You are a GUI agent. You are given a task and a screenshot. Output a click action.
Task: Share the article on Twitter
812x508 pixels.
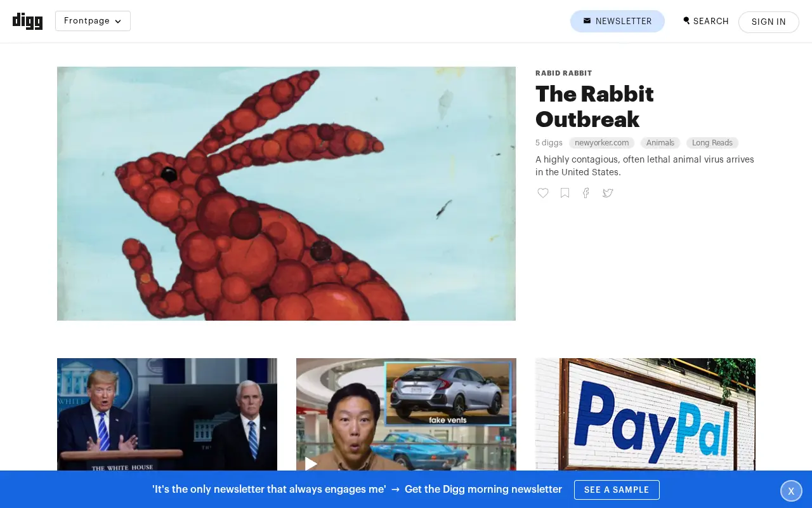pos(608,193)
